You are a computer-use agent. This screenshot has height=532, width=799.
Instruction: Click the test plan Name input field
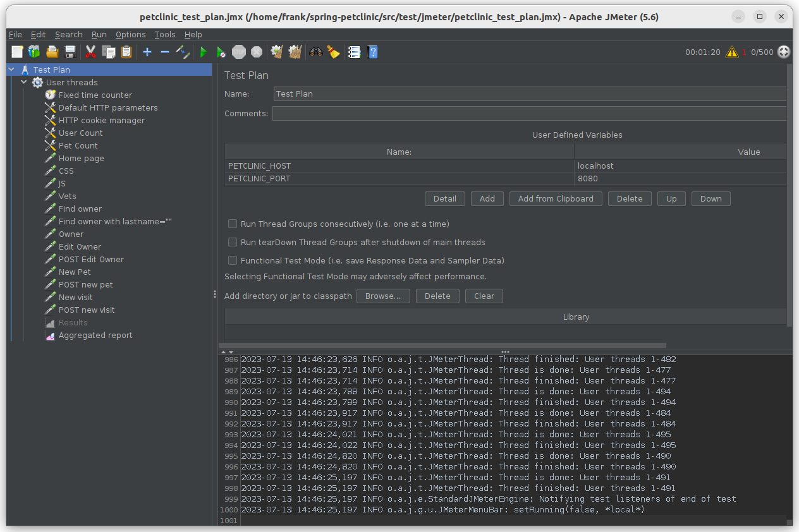point(530,94)
